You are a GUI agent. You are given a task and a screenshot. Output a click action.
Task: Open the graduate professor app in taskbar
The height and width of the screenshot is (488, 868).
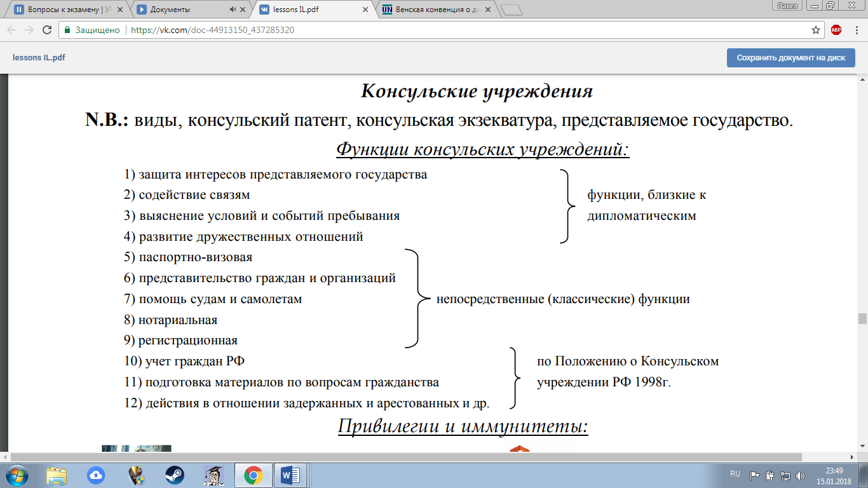(214, 475)
